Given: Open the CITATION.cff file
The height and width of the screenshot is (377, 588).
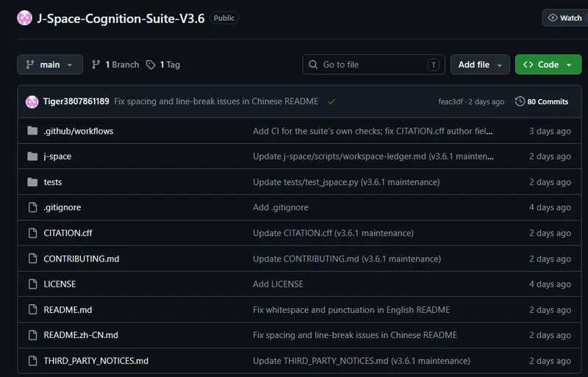Looking at the screenshot, I should [x=68, y=233].
